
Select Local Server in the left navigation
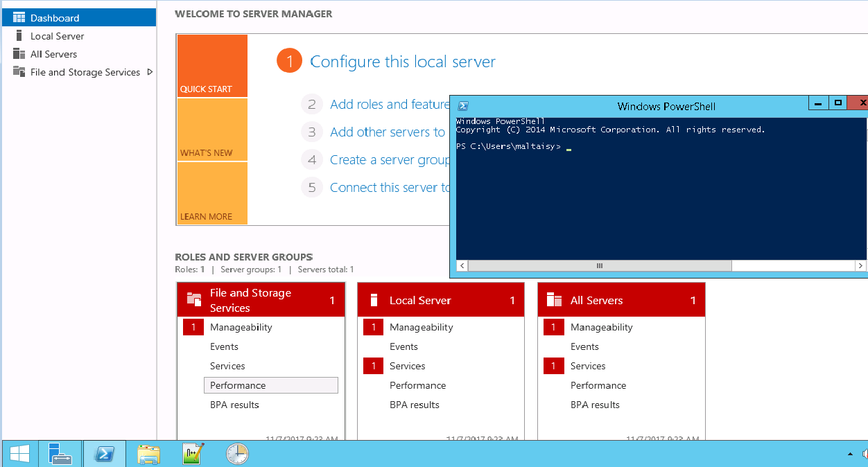(x=57, y=36)
